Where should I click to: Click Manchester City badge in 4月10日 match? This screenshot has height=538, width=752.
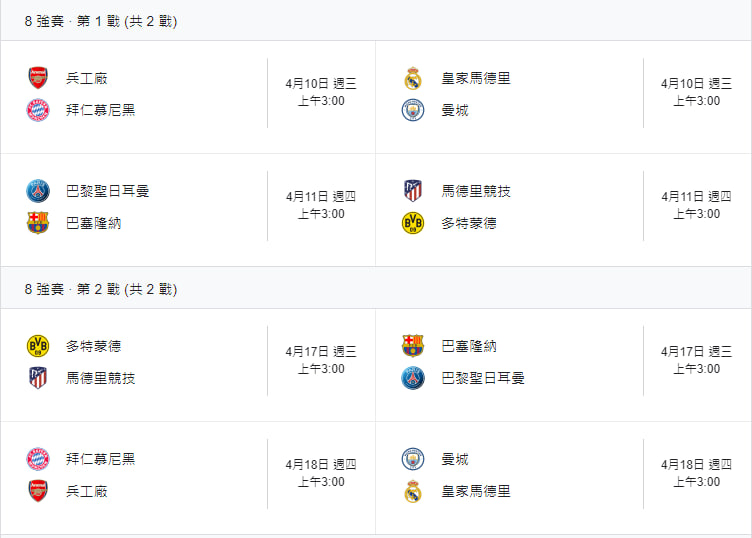pyautogui.click(x=413, y=110)
